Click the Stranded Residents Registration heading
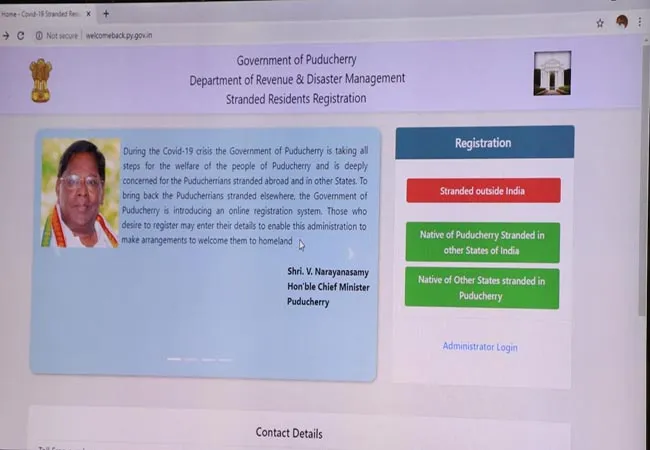Viewport: 650px width, 450px height. [296, 99]
